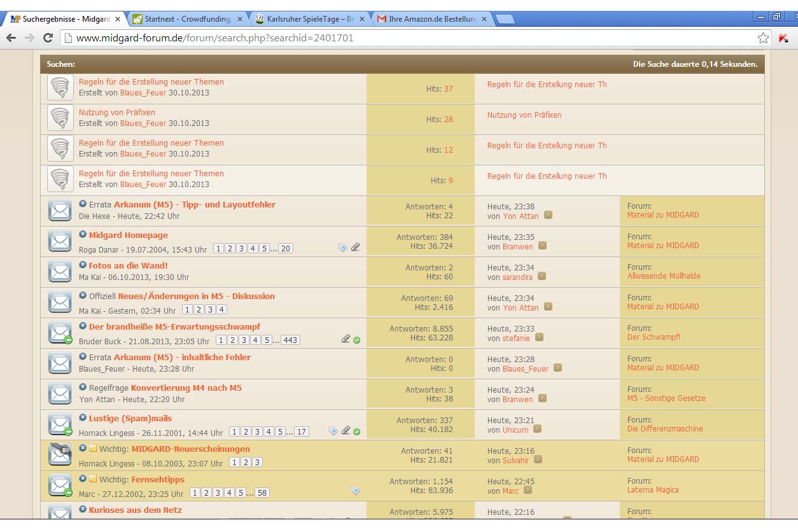Expand round arrow before Kurioses aus dem Netz

coord(83,509)
